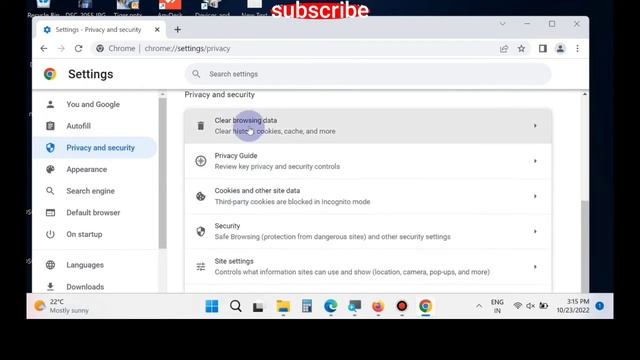The width and height of the screenshot is (640, 360).
Task: Click the sidebar scrollbar thumb
Action: [162, 173]
